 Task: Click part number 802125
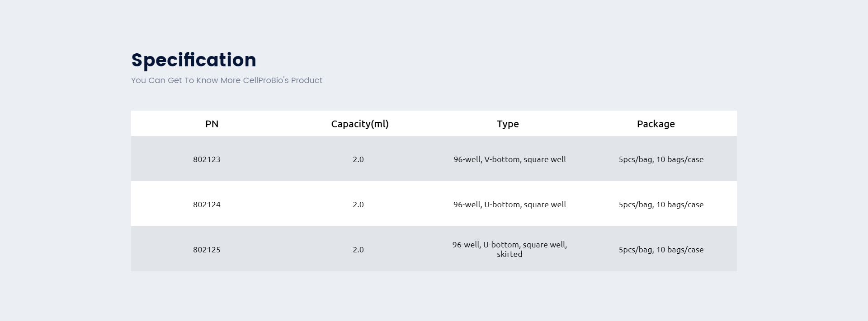(x=207, y=250)
